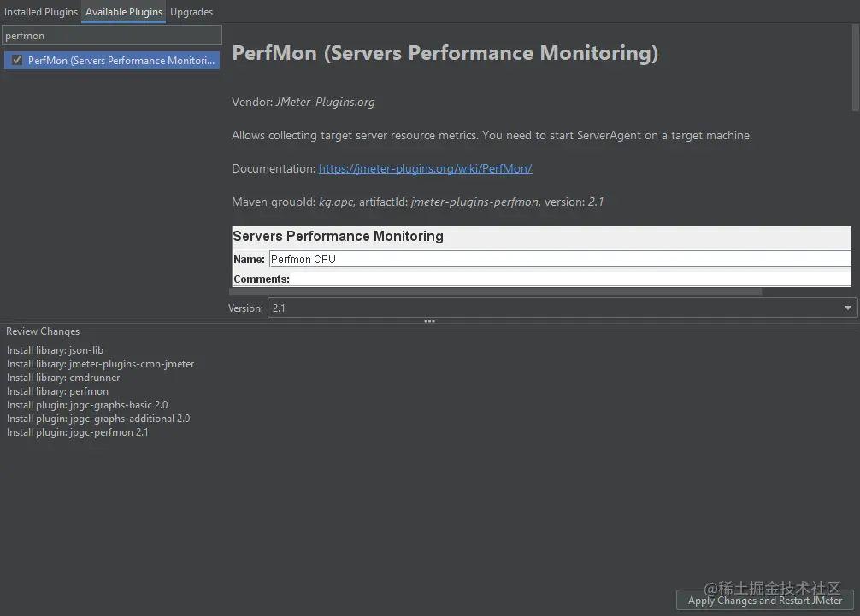860x616 pixels.
Task: Click the Maven groupId kg.apc line
Action: 417,202
